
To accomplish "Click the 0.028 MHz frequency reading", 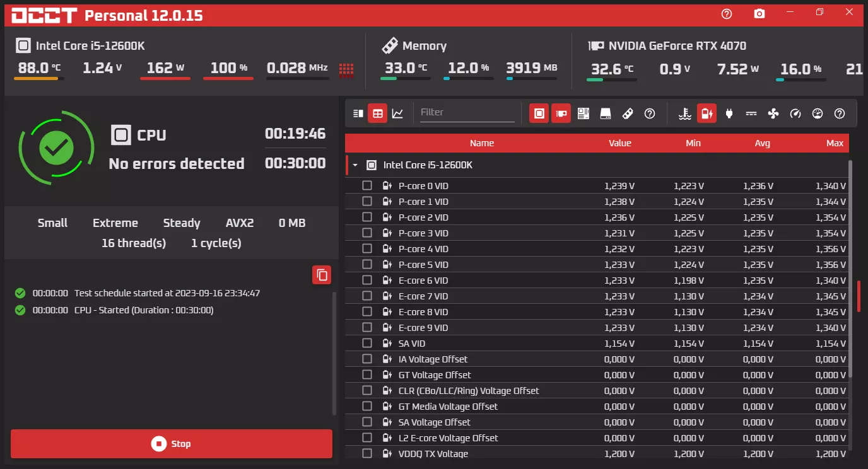I will [297, 68].
